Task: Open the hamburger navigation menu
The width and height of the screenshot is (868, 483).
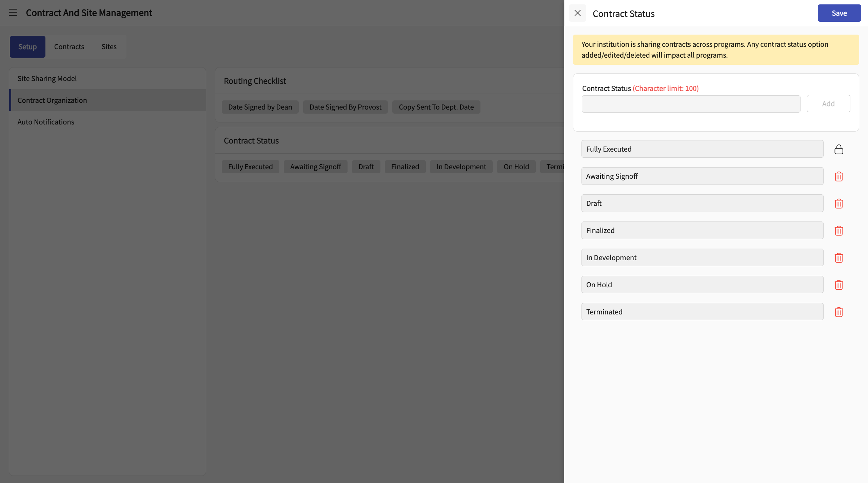Action: [x=13, y=13]
